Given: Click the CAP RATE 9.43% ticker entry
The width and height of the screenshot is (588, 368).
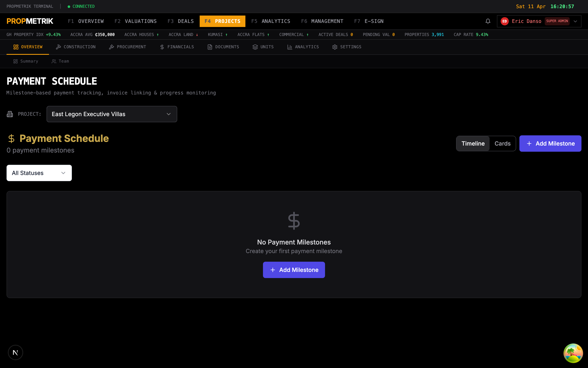Looking at the screenshot, I should click(471, 35).
